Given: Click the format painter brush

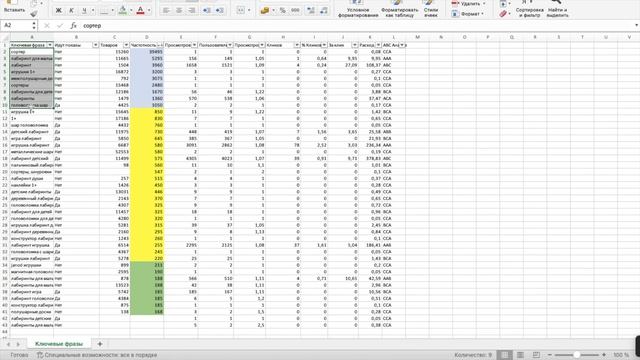Looking at the screenshot, I should click(33, 13).
